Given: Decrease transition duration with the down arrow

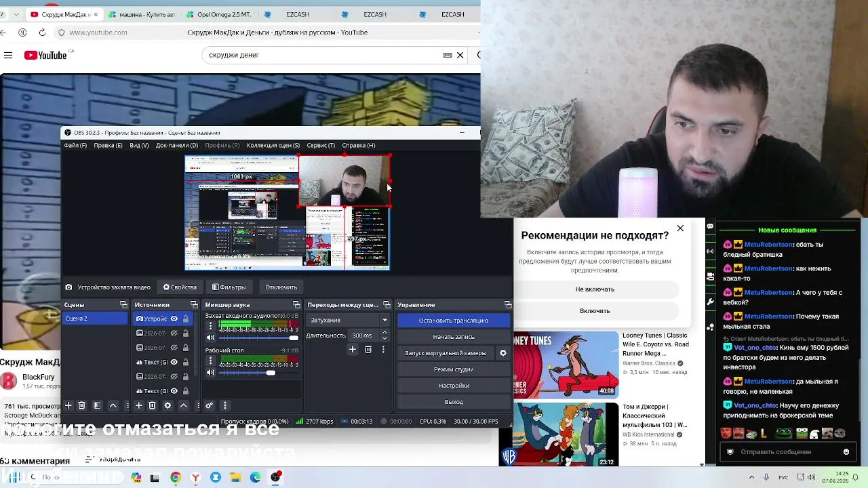Looking at the screenshot, I should click(x=384, y=338).
